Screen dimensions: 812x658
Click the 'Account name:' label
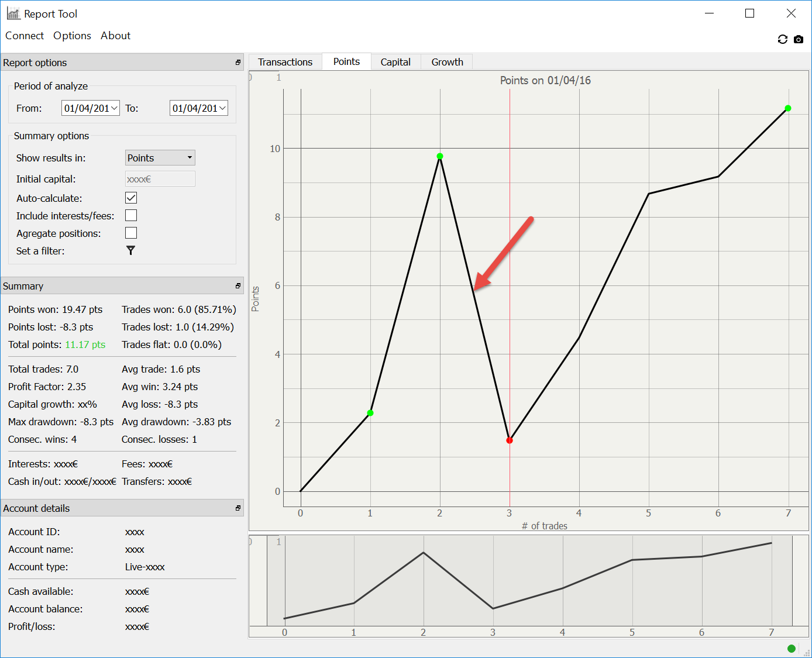(x=41, y=549)
